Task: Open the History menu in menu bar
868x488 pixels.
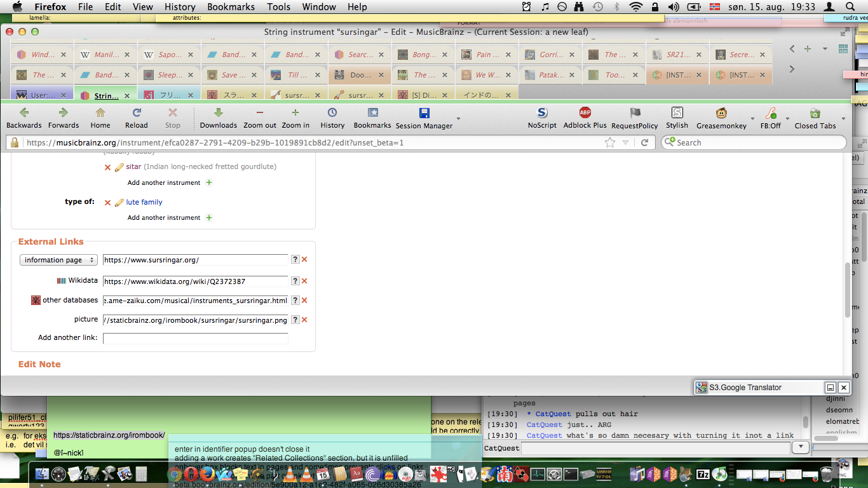Action: click(180, 7)
